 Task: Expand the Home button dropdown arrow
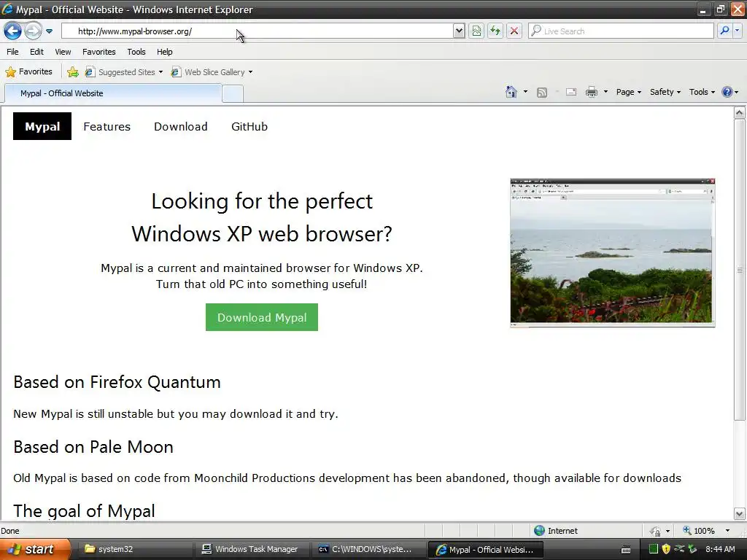pyautogui.click(x=525, y=92)
